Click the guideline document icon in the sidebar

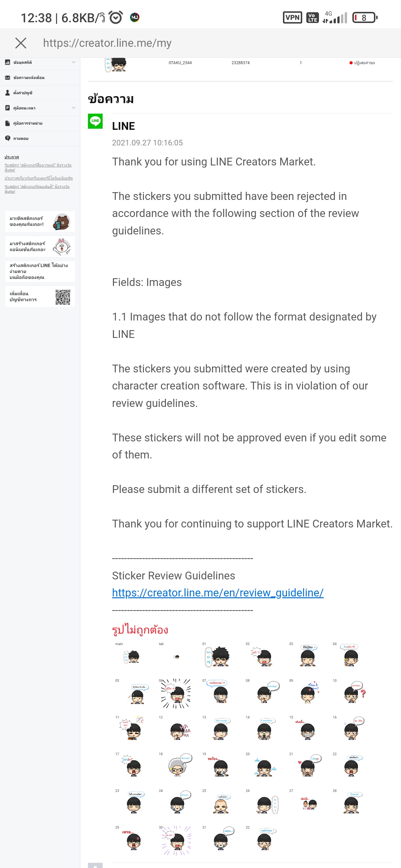pos(7,108)
